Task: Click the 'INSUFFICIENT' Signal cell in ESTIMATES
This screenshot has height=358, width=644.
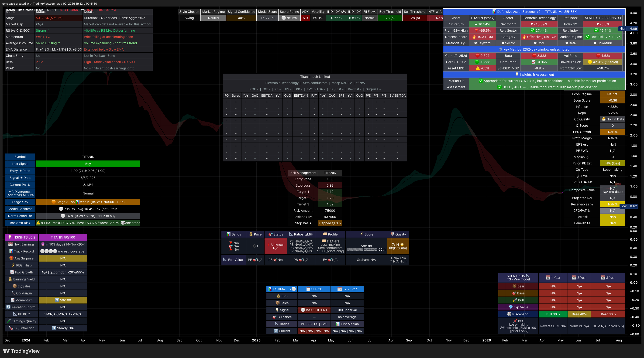Action: pyautogui.click(x=314, y=310)
